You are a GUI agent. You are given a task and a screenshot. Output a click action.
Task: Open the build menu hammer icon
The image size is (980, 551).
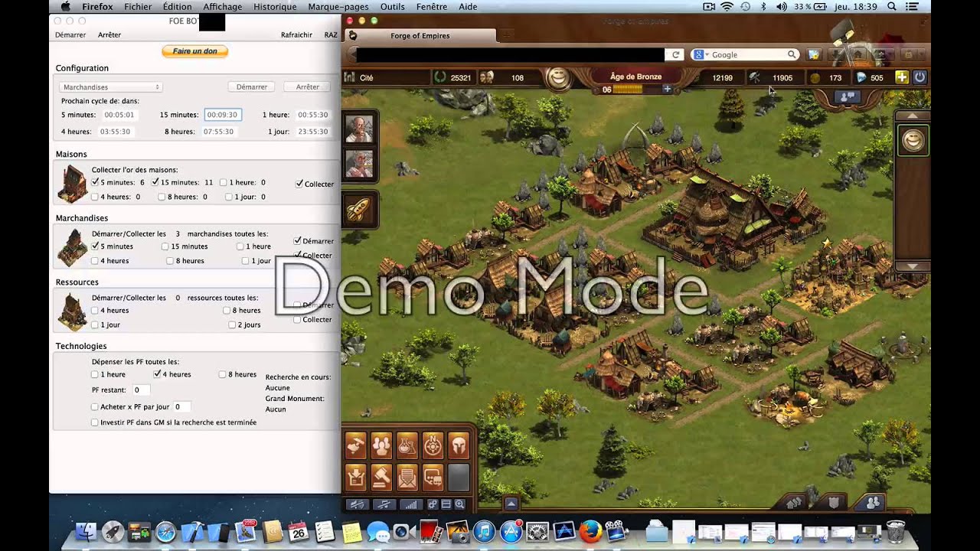[356, 445]
